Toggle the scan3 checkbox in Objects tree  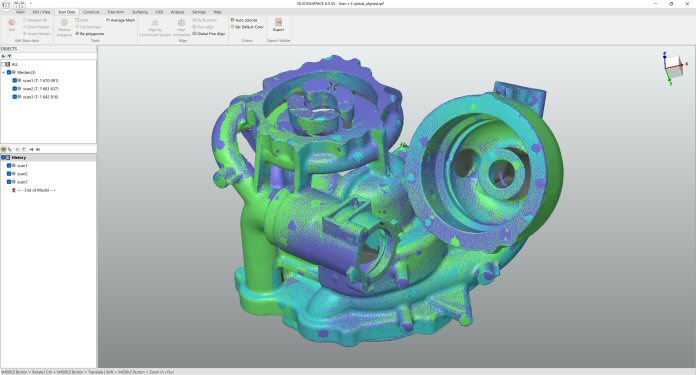click(x=15, y=97)
